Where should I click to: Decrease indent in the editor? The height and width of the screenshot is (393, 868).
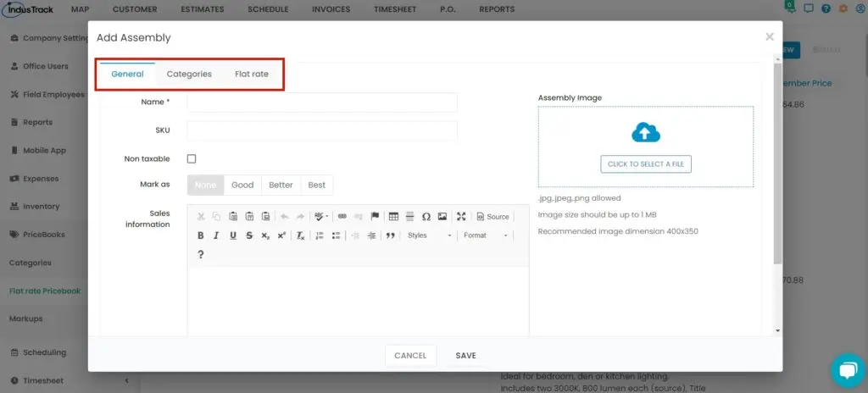pos(355,235)
